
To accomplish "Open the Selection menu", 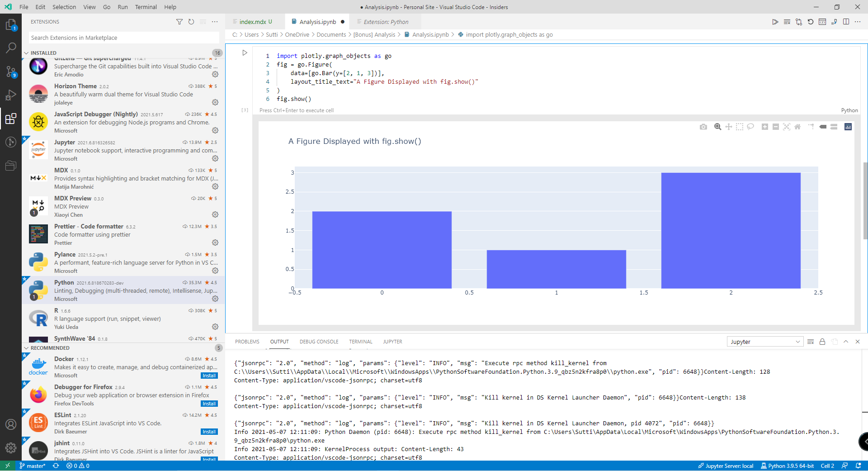I will pos(64,7).
